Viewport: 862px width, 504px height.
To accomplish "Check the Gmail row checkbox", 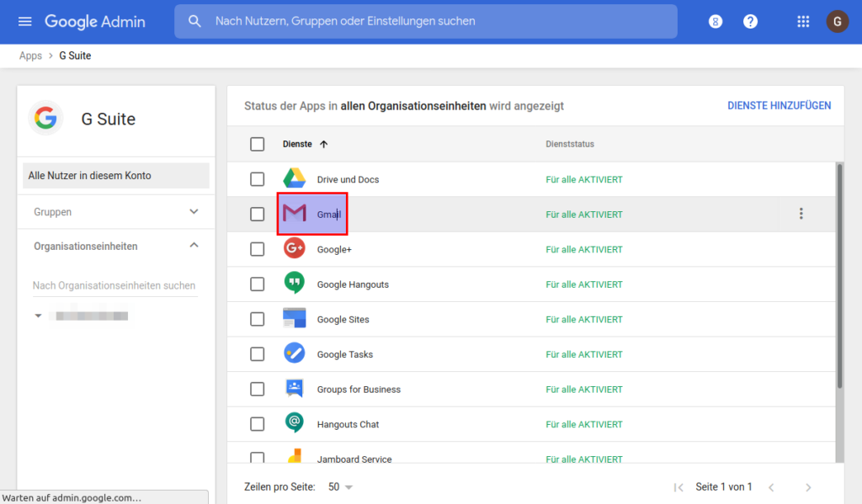I will click(258, 215).
